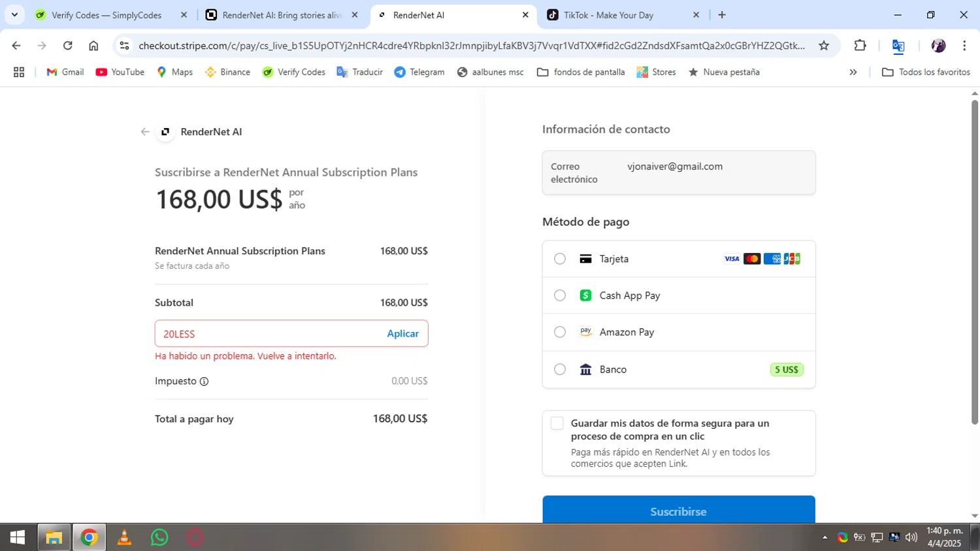Select the Tarjeta payment radio button

click(x=560, y=259)
